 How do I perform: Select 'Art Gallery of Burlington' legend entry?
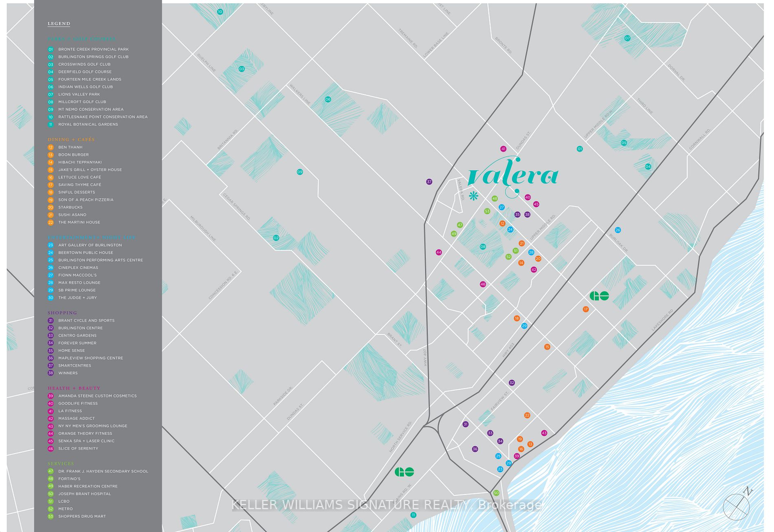pyautogui.click(x=90, y=245)
